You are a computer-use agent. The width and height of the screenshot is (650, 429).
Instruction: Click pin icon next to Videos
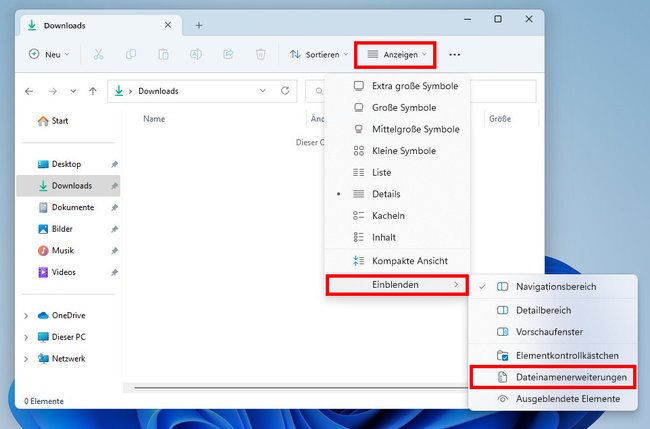click(x=114, y=272)
